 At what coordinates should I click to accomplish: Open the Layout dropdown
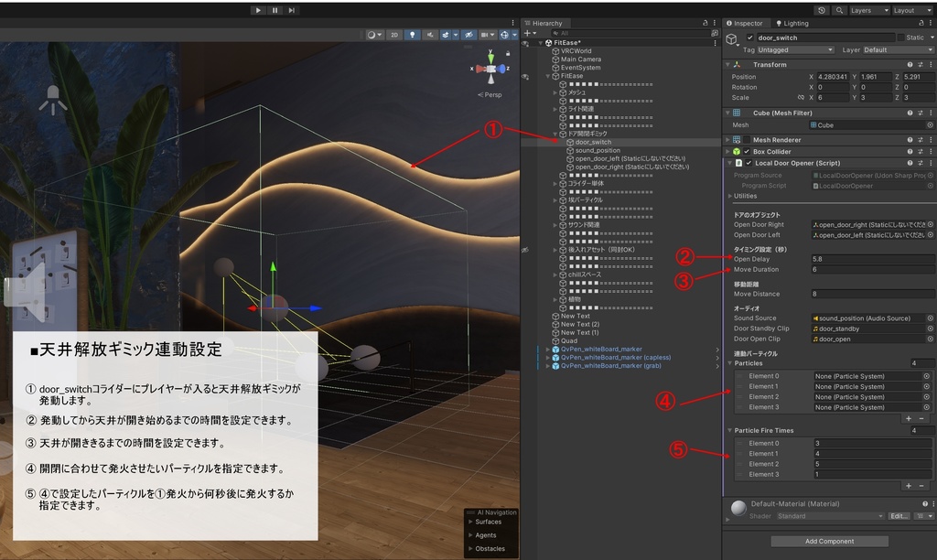(912, 10)
